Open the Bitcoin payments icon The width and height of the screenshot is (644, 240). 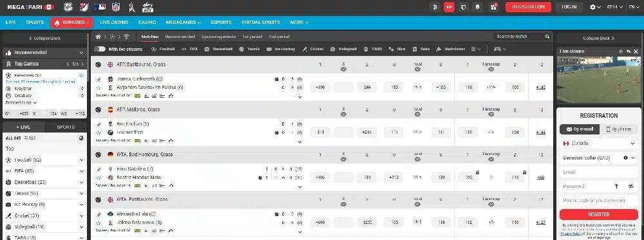pos(435,7)
